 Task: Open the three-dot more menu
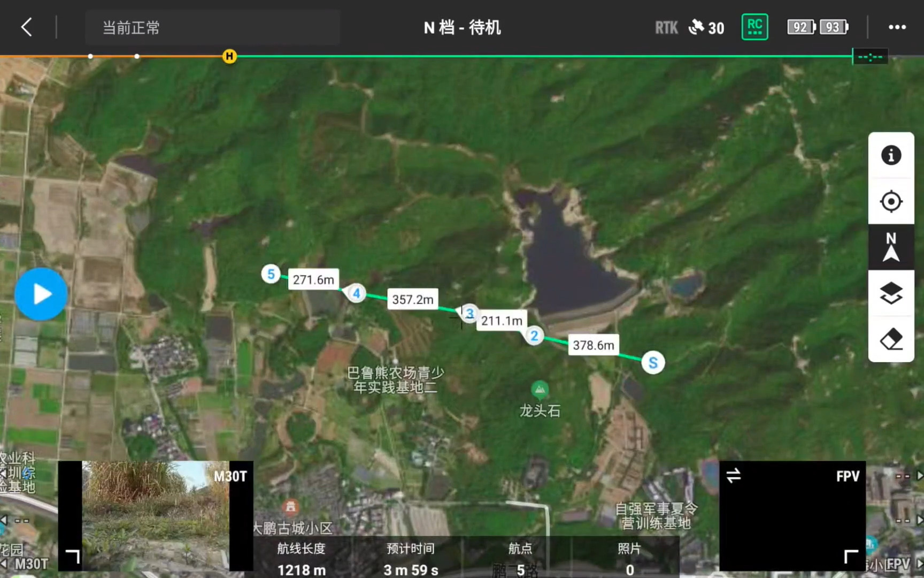pos(897,27)
